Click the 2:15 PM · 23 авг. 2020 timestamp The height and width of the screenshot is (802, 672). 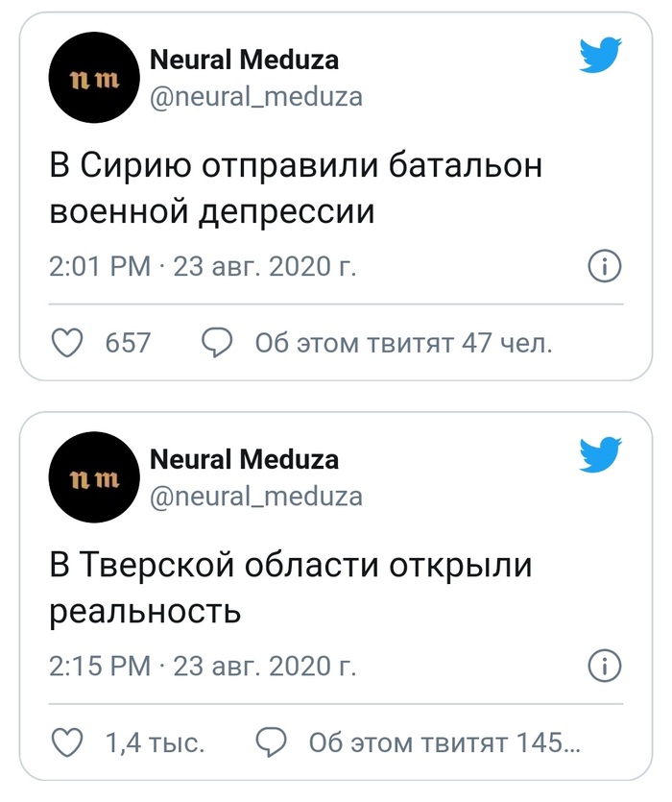pos(203,665)
